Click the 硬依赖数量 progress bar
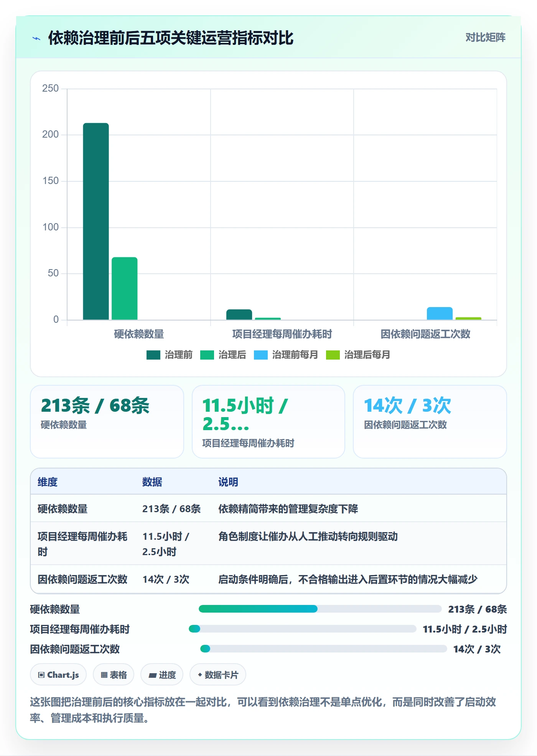 pos(320,609)
